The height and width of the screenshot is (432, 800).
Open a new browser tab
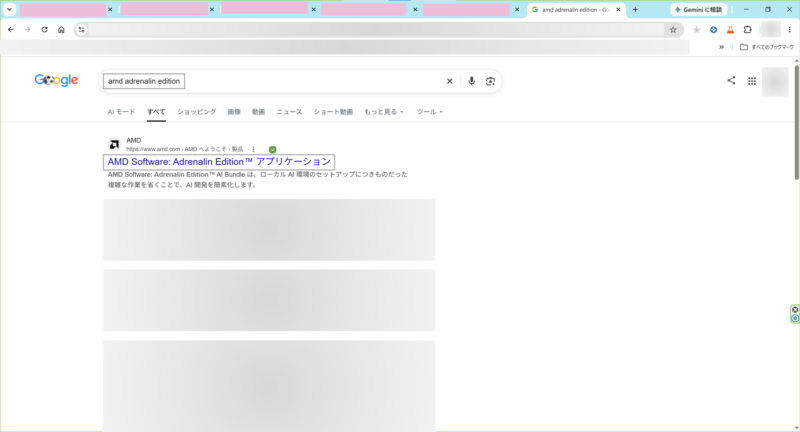(x=635, y=10)
